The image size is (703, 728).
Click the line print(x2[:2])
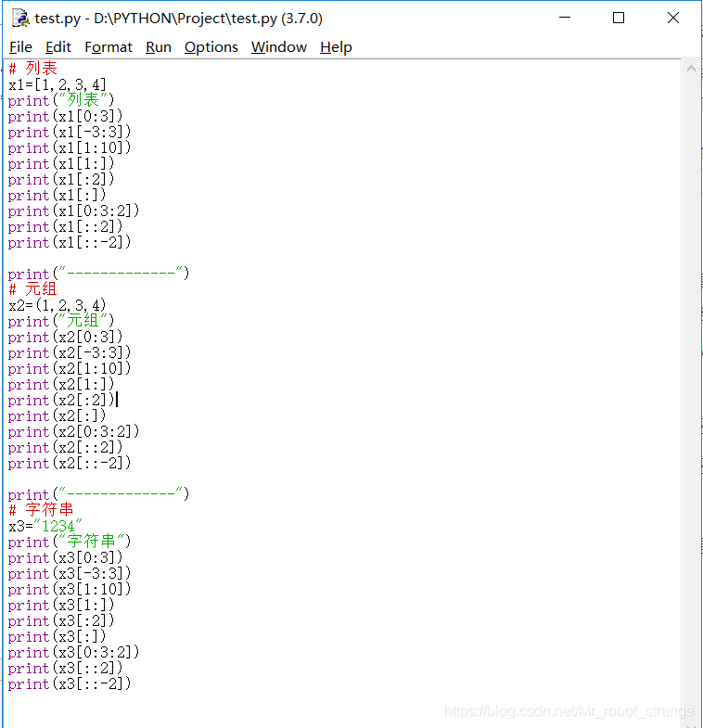click(61, 400)
